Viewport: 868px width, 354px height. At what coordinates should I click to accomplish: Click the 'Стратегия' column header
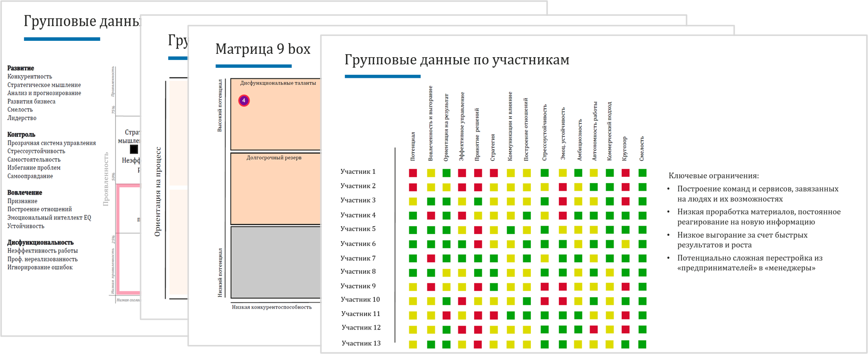(493, 147)
